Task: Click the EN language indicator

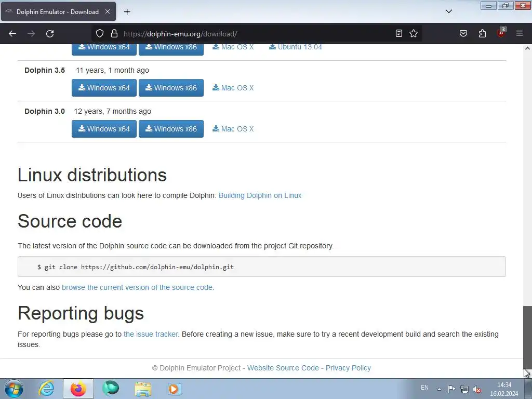Action: click(424, 388)
